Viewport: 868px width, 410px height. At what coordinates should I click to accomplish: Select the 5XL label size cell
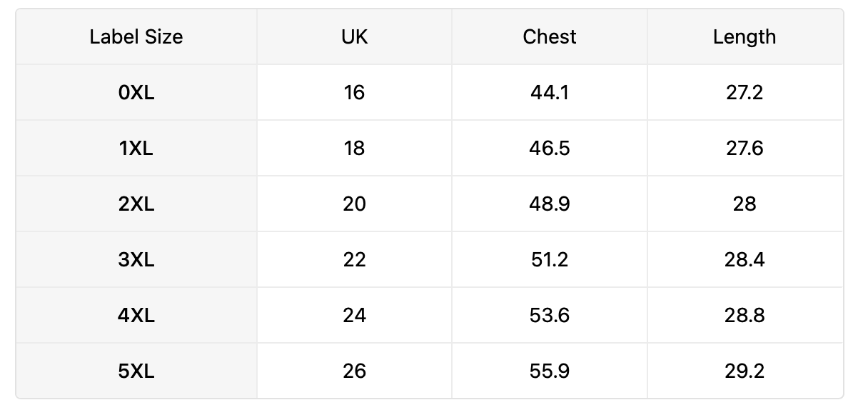click(x=136, y=371)
